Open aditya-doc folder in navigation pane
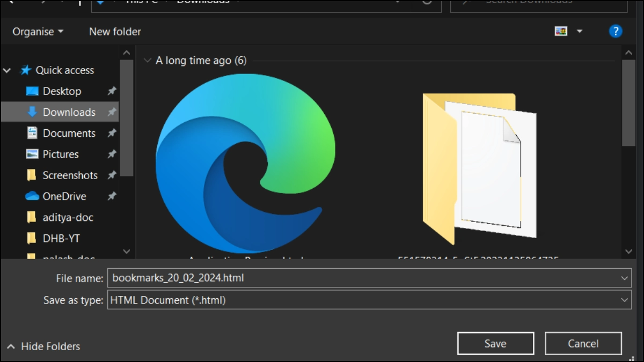This screenshot has width=644, height=362. 68,217
